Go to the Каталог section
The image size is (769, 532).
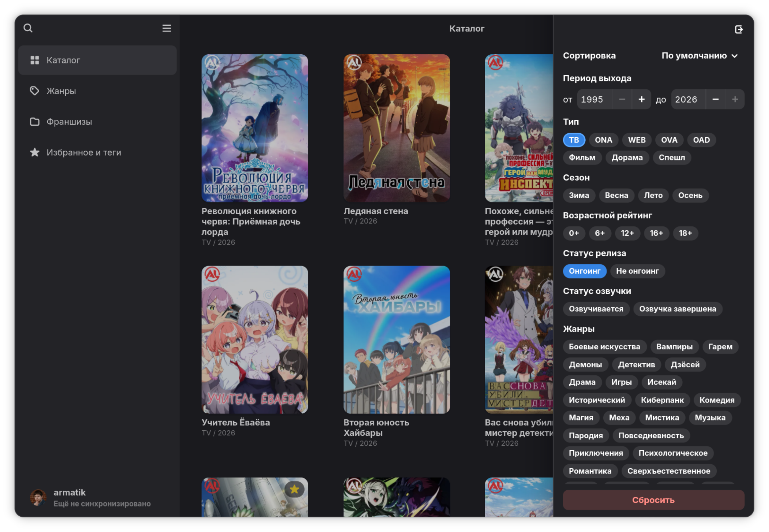point(97,60)
